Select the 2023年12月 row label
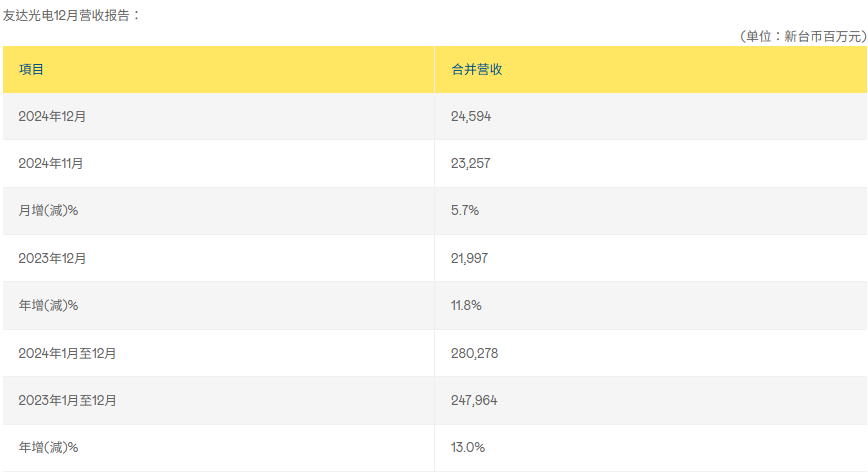Screen dimensions: 868x475 click(52, 258)
